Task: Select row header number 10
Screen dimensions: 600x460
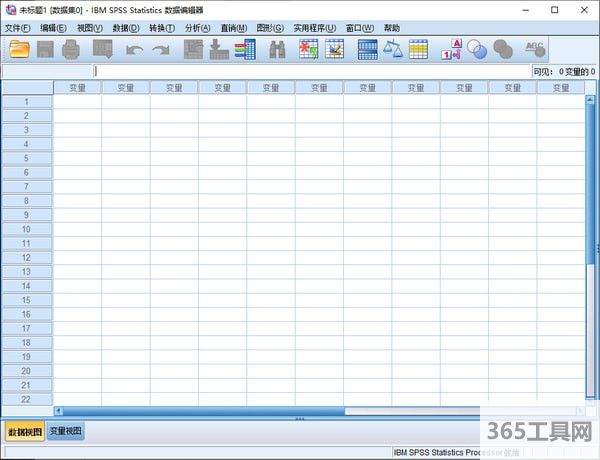Action: pos(27,229)
